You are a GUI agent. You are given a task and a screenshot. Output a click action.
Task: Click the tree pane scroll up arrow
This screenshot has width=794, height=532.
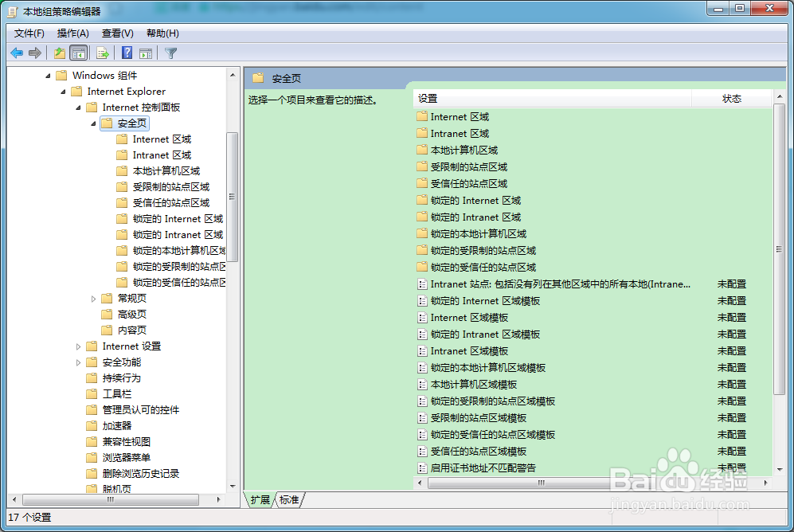pyautogui.click(x=233, y=75)
